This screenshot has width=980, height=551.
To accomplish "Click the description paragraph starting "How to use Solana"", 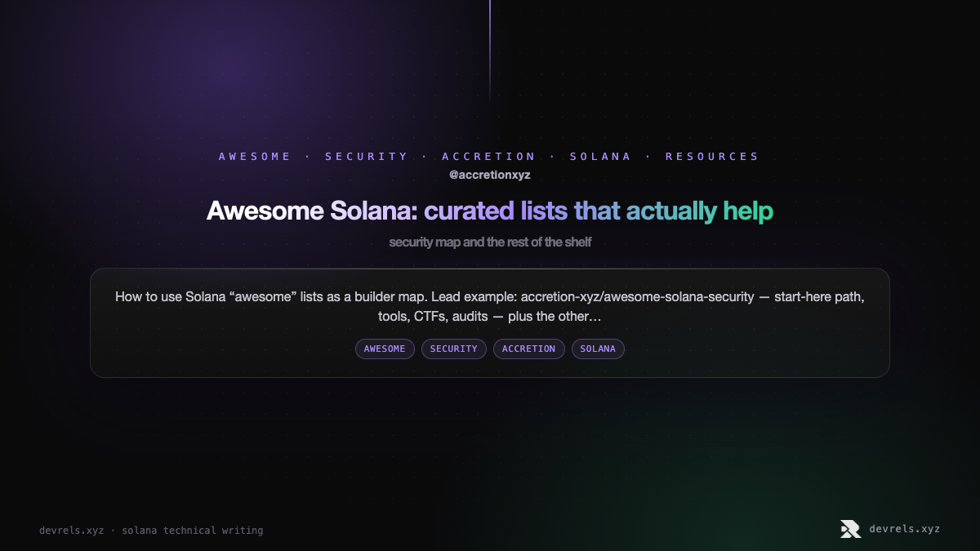I will pyautogui.click(x=490, y=306).
